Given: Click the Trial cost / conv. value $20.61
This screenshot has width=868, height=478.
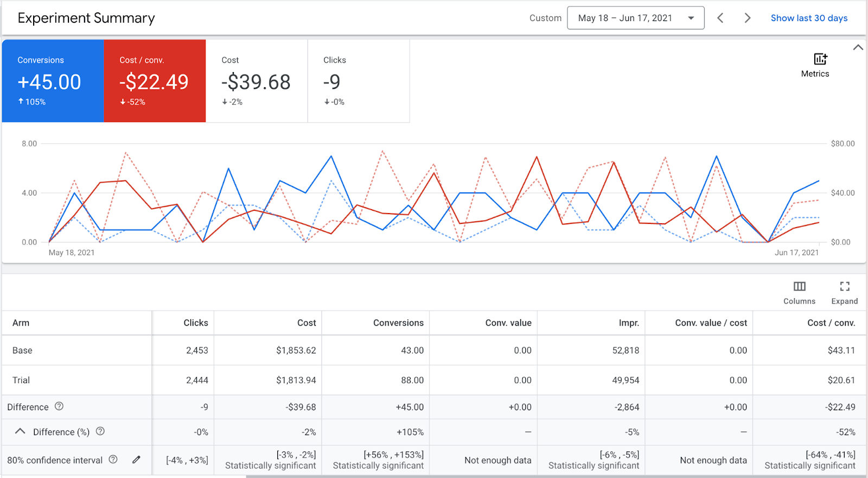Looking at the screenshot, I should point(841,380).
